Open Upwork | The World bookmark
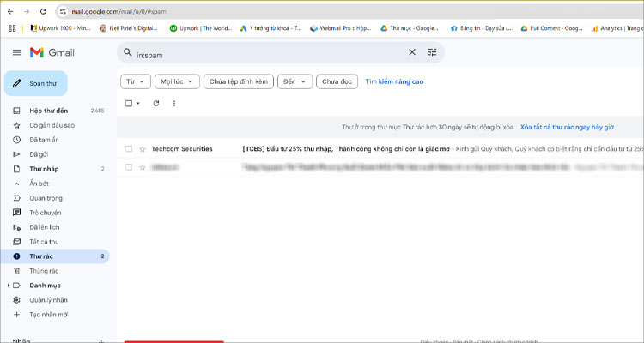Image resolution: width=644 pixels, height=343 pixels. 201,28
